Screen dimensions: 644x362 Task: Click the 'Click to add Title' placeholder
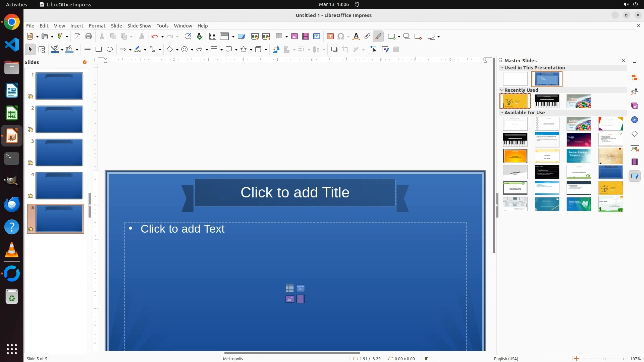(x=295, y=192)
